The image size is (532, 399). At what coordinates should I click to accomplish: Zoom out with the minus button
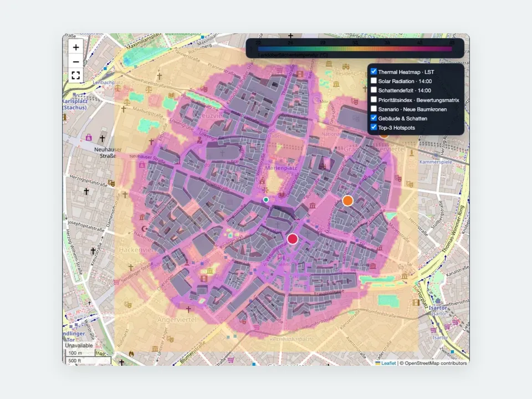coord(76,62)
